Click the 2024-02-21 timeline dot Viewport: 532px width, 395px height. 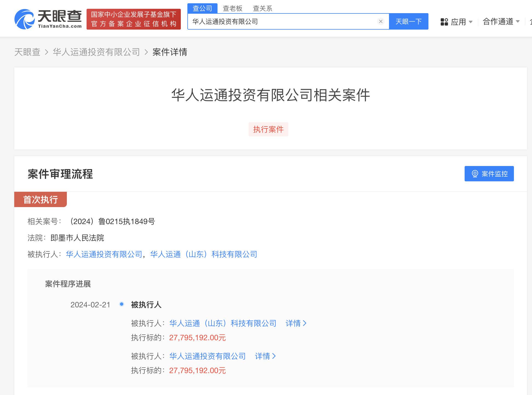[122, 304]
